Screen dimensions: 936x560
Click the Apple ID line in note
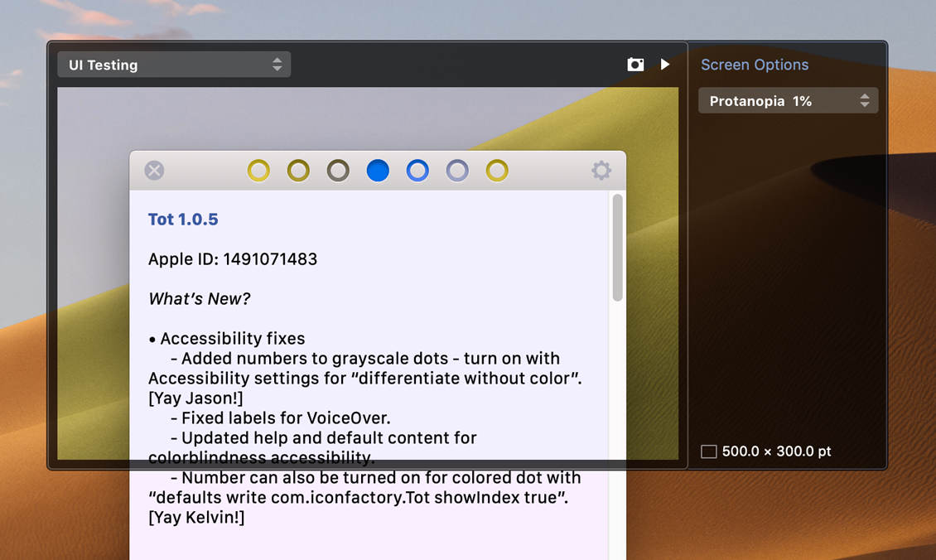(x=233, y=259)
